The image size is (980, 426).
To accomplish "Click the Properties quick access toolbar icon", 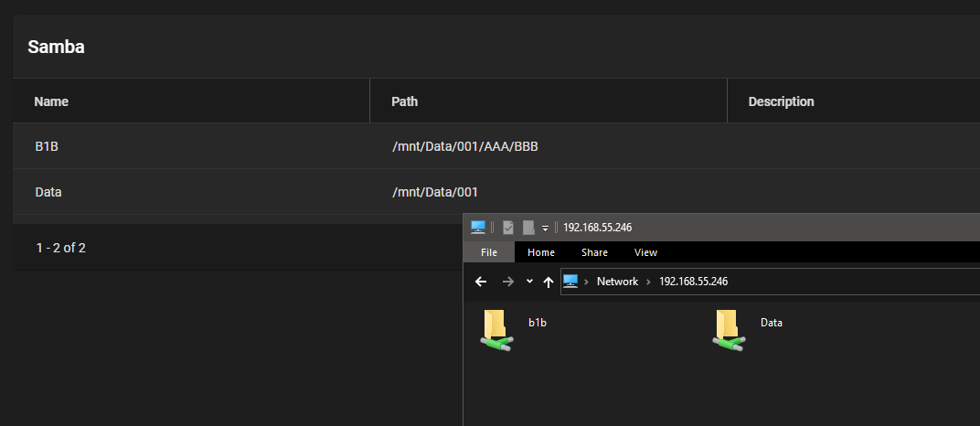I will pyautogui.click(x=508, y=228).
